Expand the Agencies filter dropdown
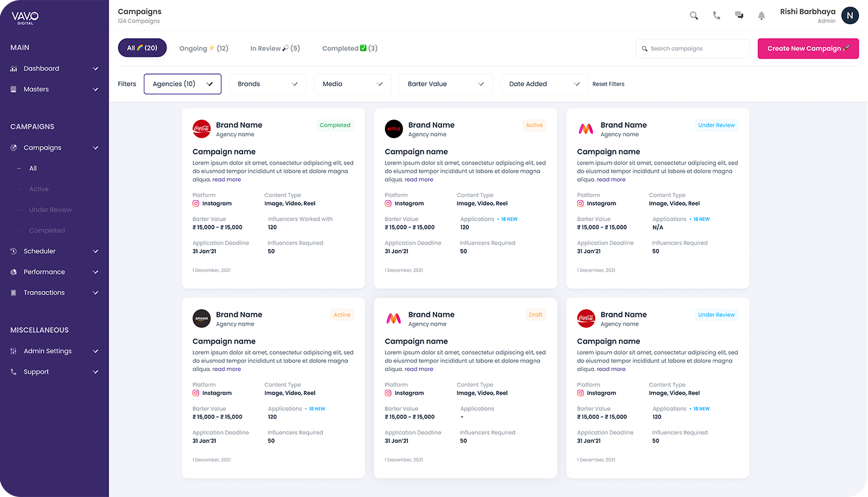 click(x=182, y=84)
